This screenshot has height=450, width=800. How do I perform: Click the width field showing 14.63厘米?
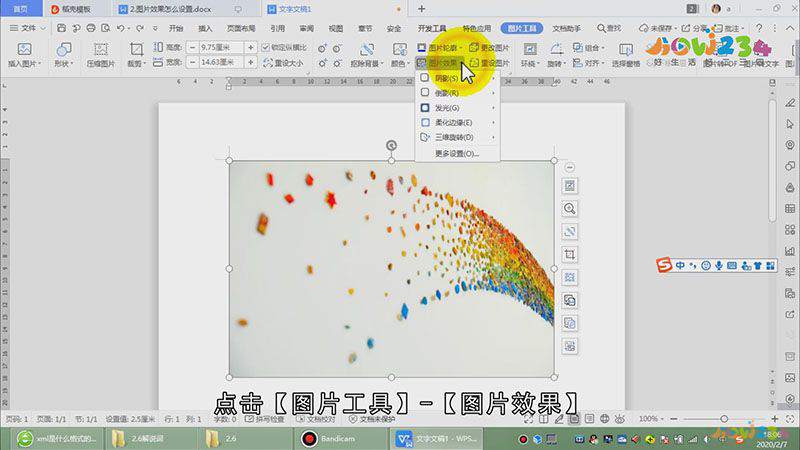pyautogui.click(x=221, y=62)
